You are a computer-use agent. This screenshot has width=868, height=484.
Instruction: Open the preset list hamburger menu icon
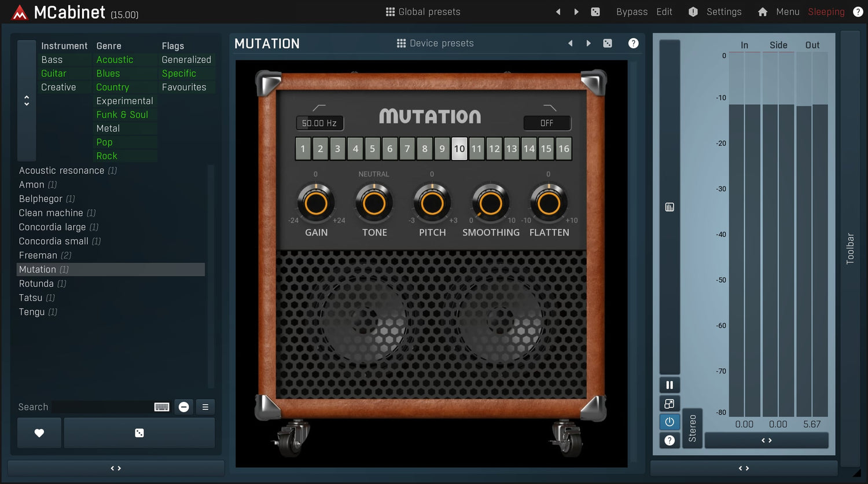(205, 407)
